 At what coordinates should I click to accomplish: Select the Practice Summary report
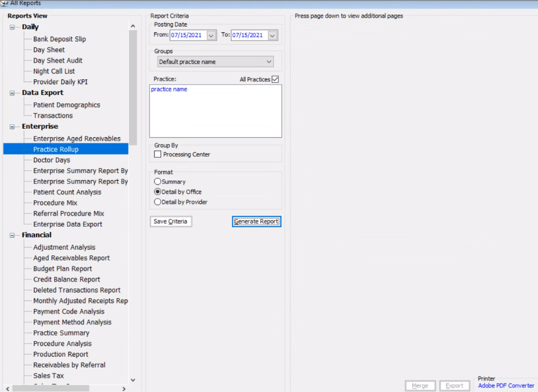coord(61,333)
